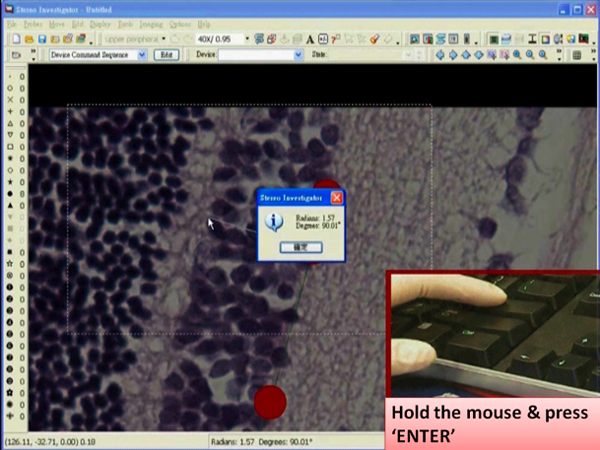The width and height of the screenshot is (600, 450).
Task: Select the hollow triangle marker symbol
Action: 9,122
